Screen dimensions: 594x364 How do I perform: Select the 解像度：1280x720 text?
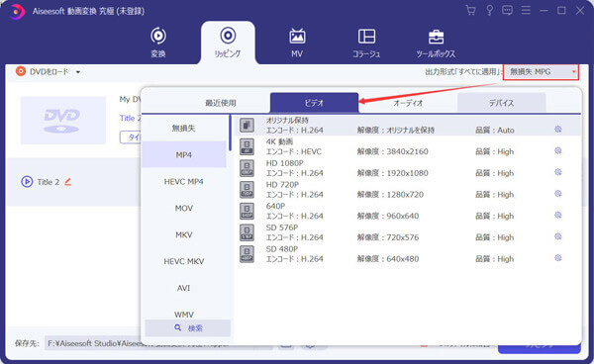(x=390, y=195)
